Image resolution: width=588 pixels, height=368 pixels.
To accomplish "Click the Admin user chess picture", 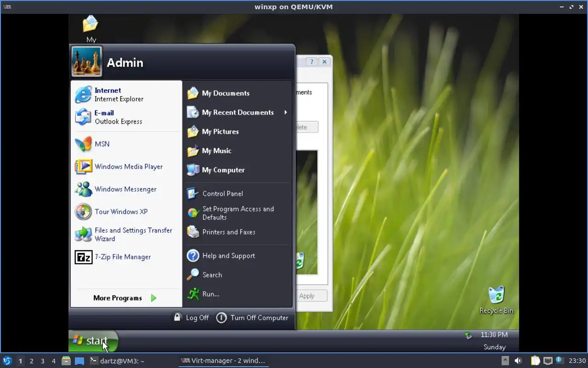I will (x=87, y=62).
